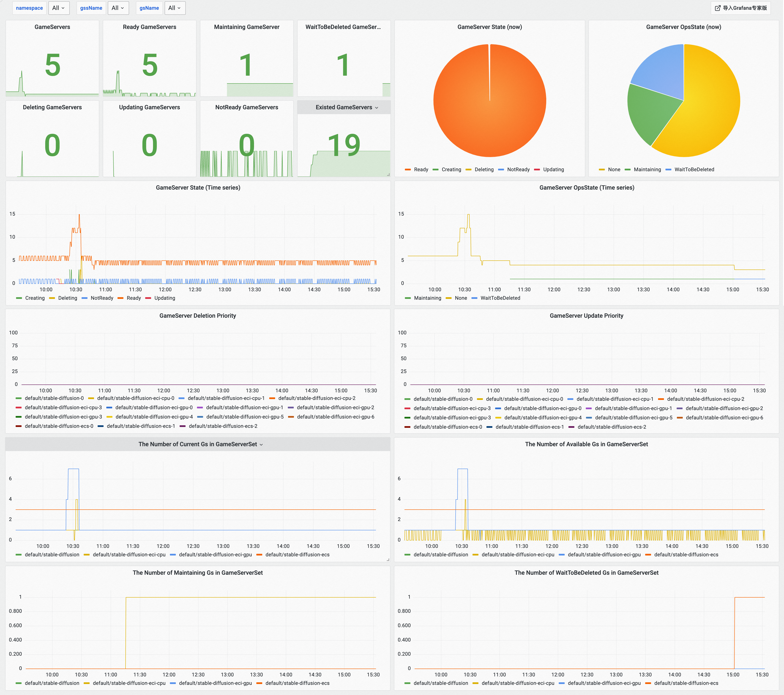This screenshot has width=784, height=695.
Task: Toggle WaitToBeDeleted series in OpsState pie legend
Action: (690, 170)
